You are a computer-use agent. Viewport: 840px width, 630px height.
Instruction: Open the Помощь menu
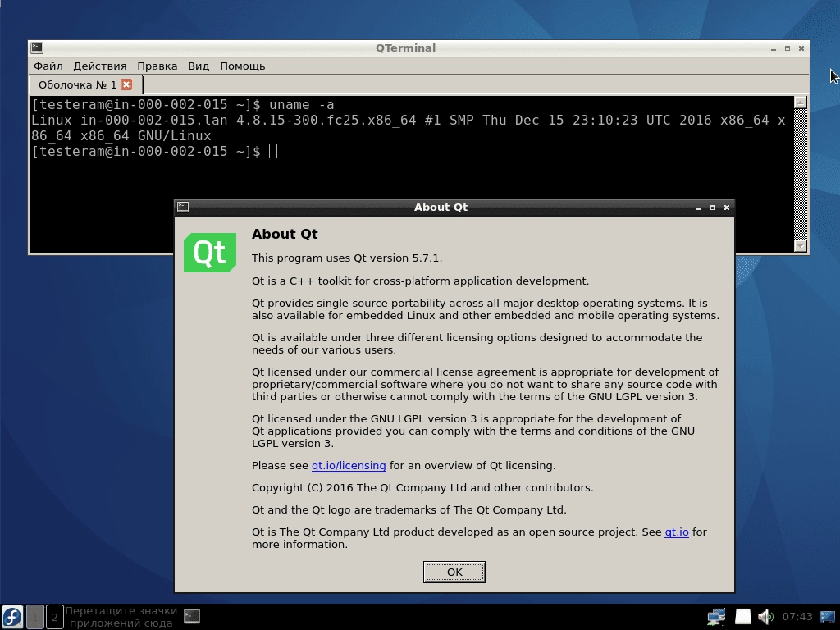243,66
